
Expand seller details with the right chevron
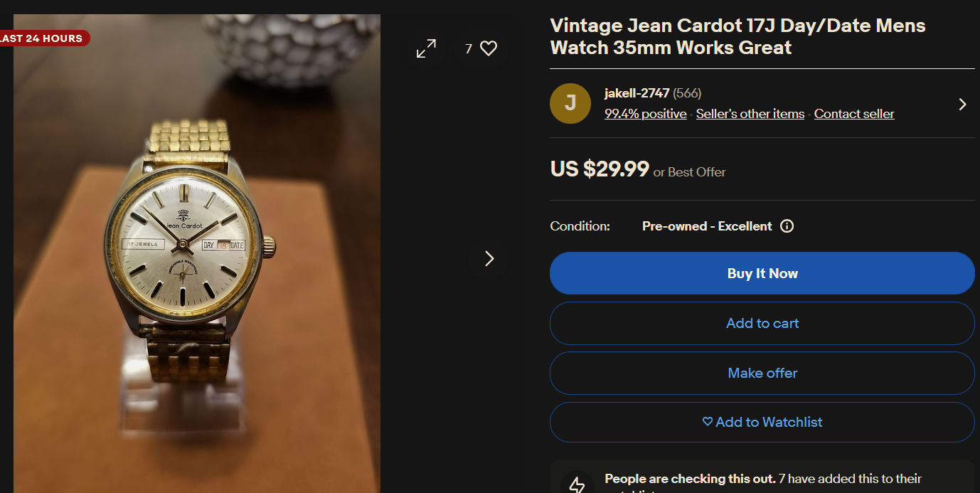coord(962,105)
